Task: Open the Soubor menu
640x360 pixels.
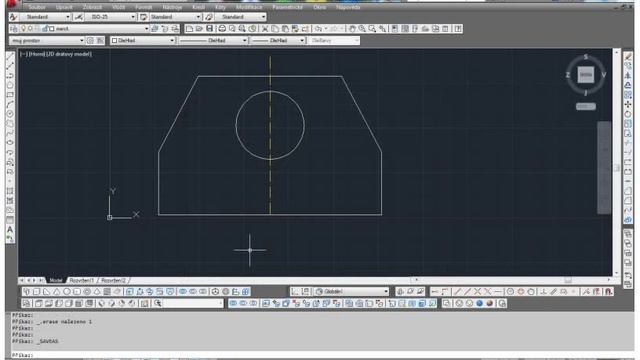Action: click(37, 7)
